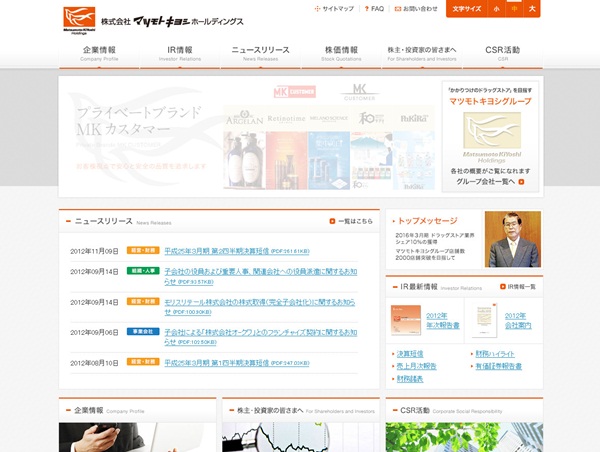Click the 2012年 company guide cover thumbnail
Image resolution: width=600 pixels, height=452 pixels.
coord(484,320)
